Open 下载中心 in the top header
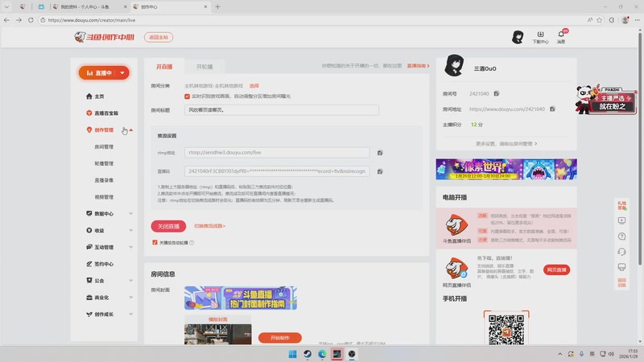The height and width of the screenshot is (362, 644). [x=540, y=37]
